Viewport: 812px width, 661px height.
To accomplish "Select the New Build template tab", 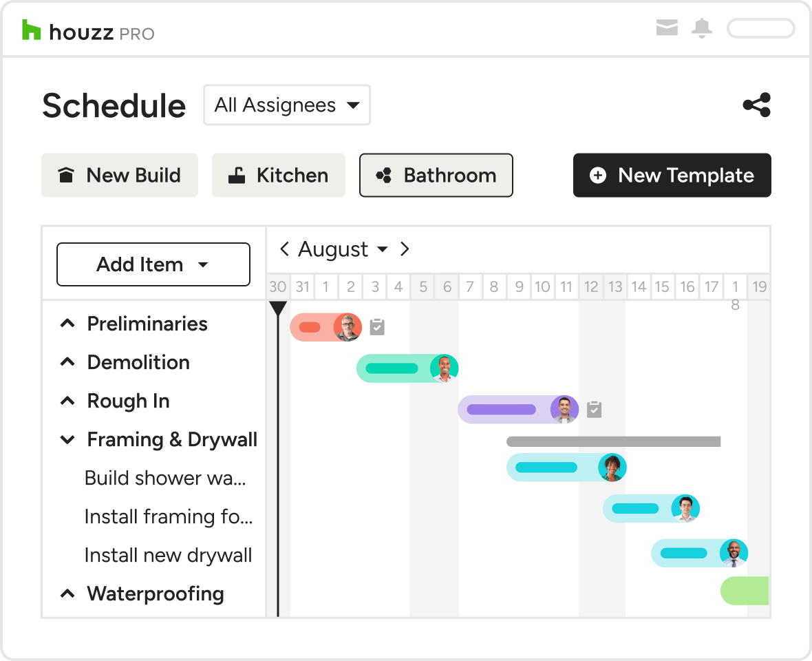I will coord(120,175).
